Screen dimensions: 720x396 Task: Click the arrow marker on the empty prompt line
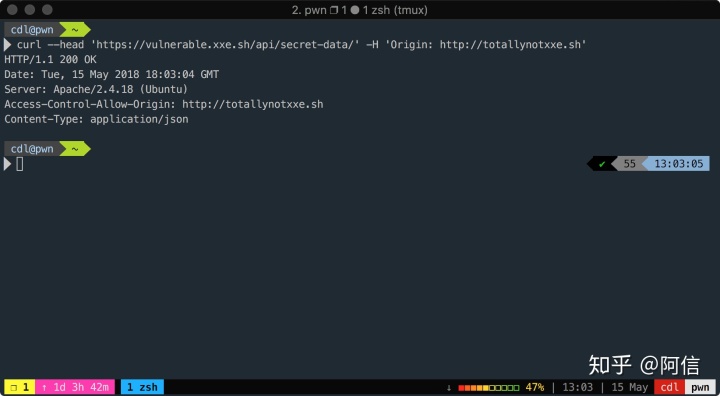coord(7,164)
